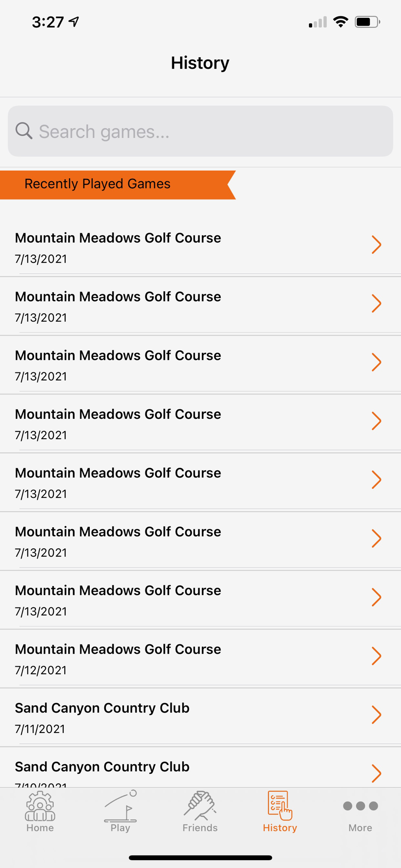401x868 pixels.
Task: Open chevron for last Sand Canyon game
Action: [x=376, y=773]
